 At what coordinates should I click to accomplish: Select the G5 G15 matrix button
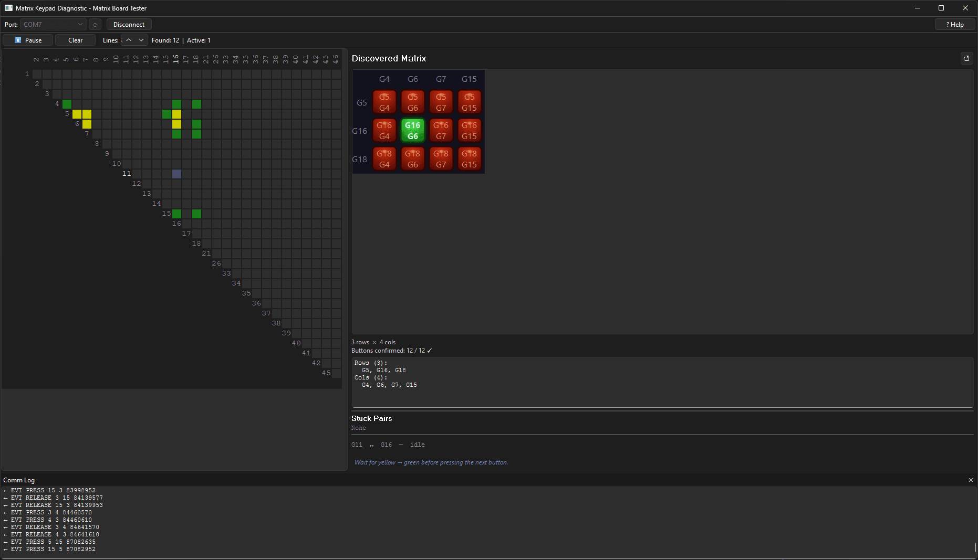point(469,102)
